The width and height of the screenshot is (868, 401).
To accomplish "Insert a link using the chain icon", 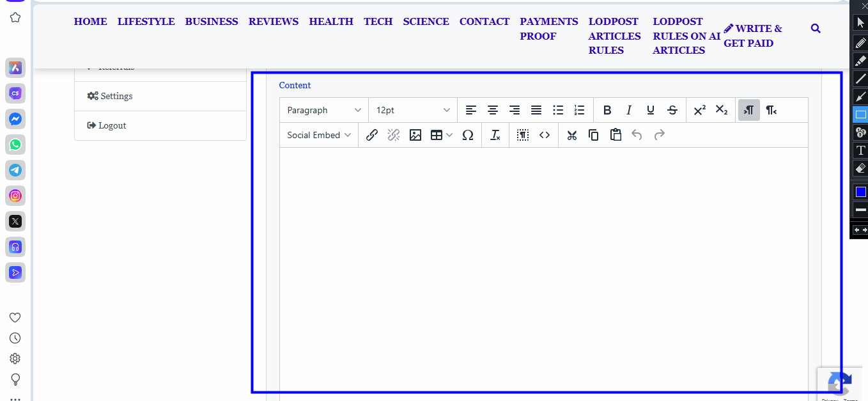I will tap(372, 135).
